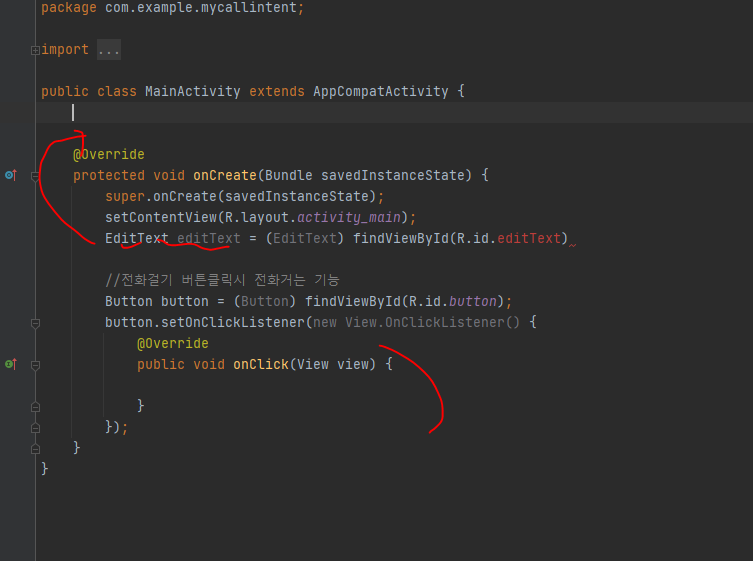Click "onClick" method name
Screen dimensions: 753x561
tap(261, 365)
